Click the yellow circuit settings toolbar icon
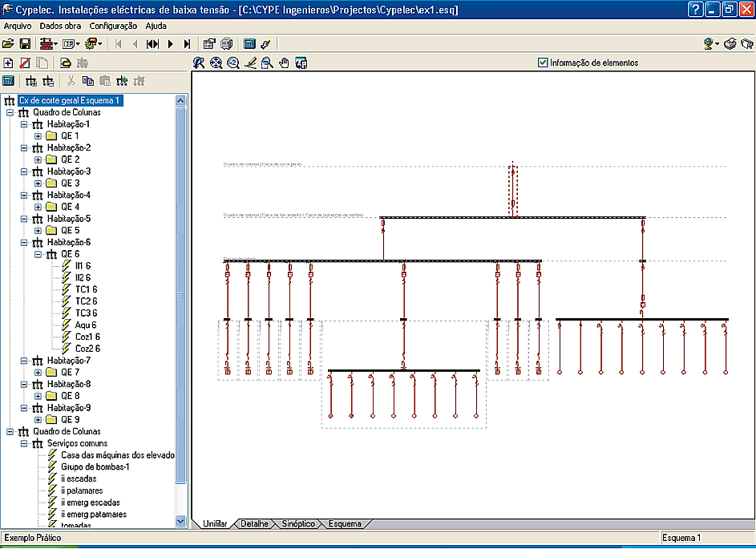The width and height of the screenshot is (756, 557). tap(91, 44)
